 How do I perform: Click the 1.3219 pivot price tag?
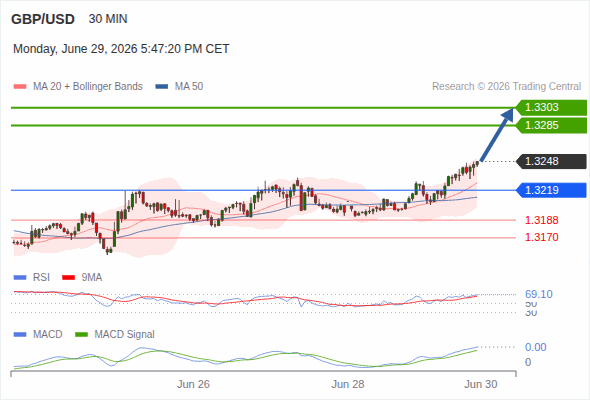coord(551,190)
